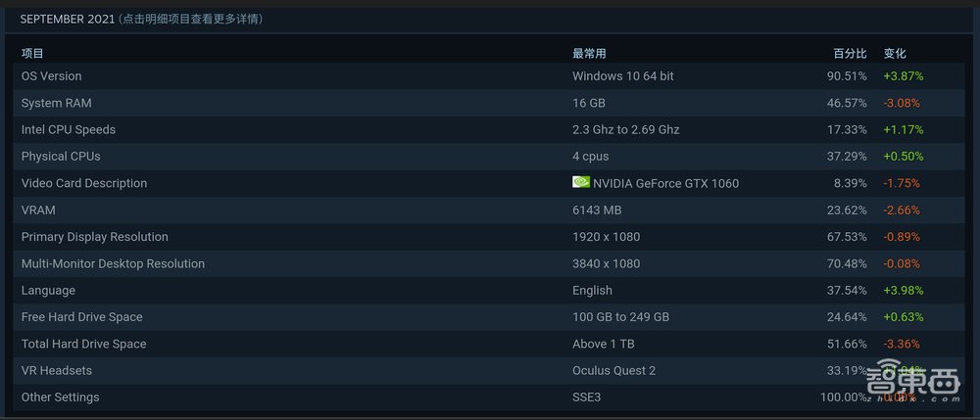This screenshot has height=420, width=980.
Task: Open the VR Headsets breakdown
Action: (57, 371)
